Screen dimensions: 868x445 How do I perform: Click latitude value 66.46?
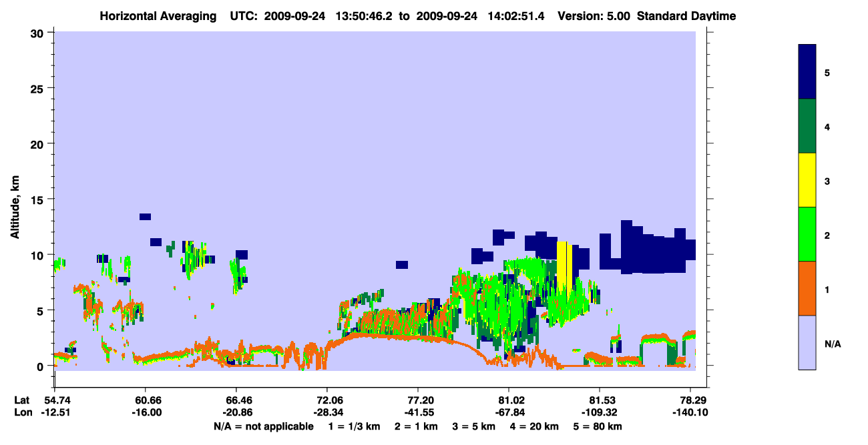click(x=237, y=400)
